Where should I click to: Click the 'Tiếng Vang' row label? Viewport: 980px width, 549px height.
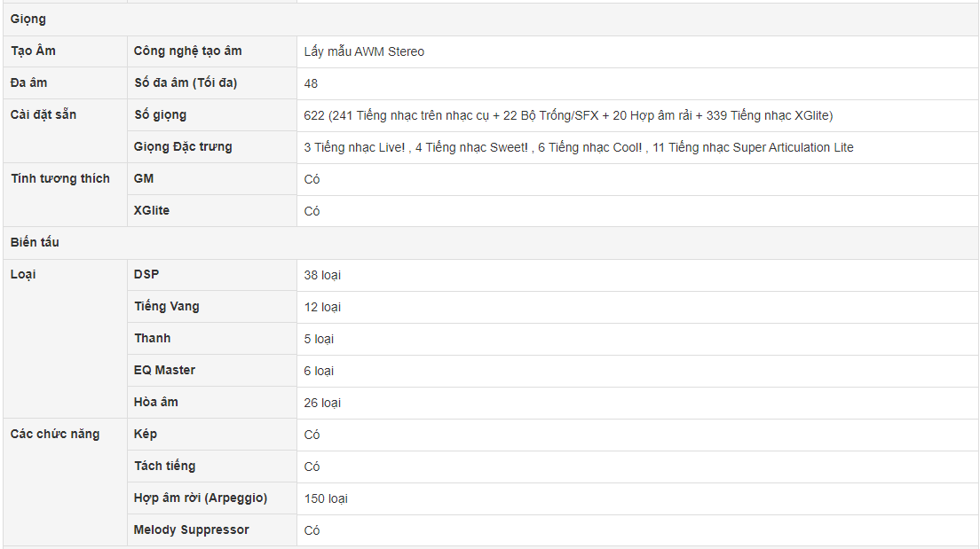167,306
